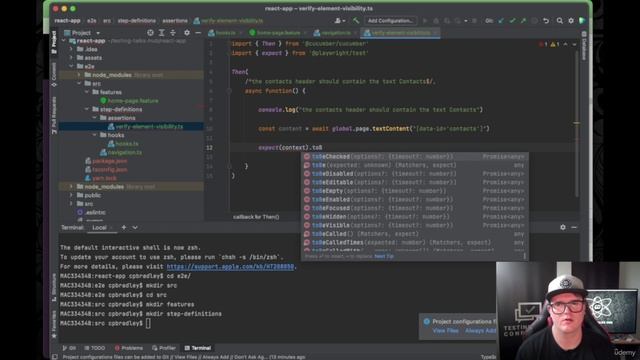Click the JetBrains Space icon

582,20
